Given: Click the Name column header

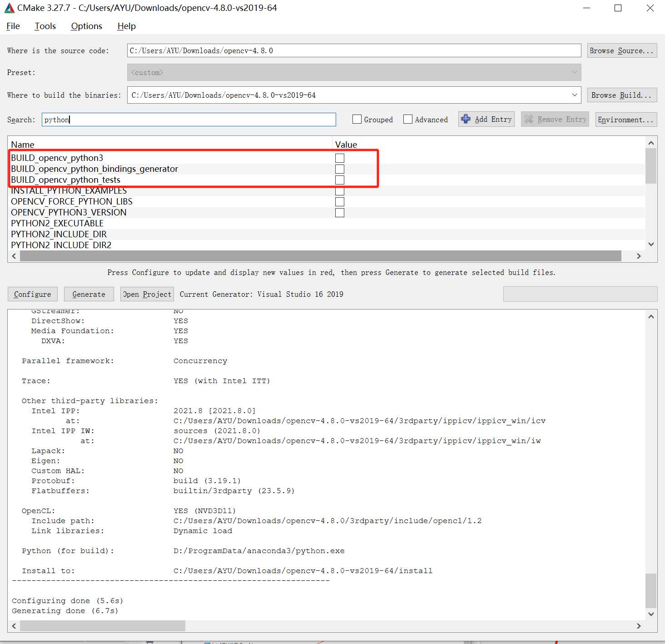Looking at the screenshot, I should tap(23, 145).
